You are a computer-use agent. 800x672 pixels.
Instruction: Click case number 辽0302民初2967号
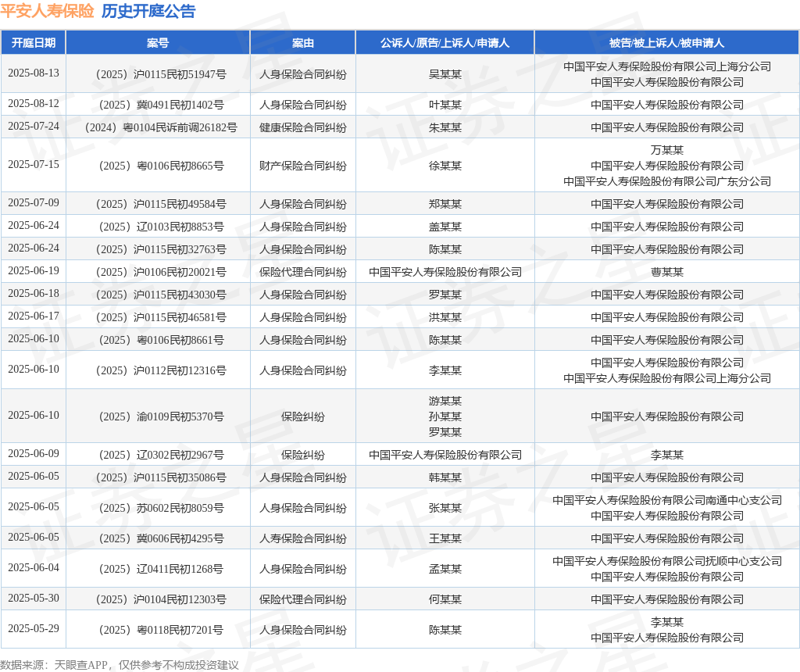click(x=161, y=455)
